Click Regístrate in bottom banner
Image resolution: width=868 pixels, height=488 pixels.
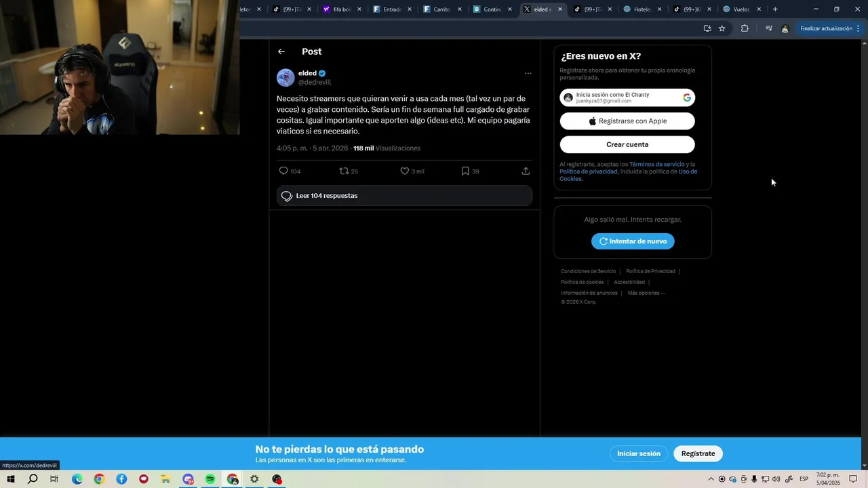pos(698,453)
